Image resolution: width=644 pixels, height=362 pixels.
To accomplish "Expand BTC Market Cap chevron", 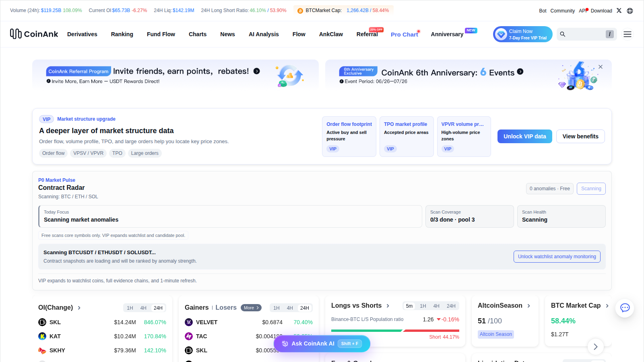I will 607,306.
